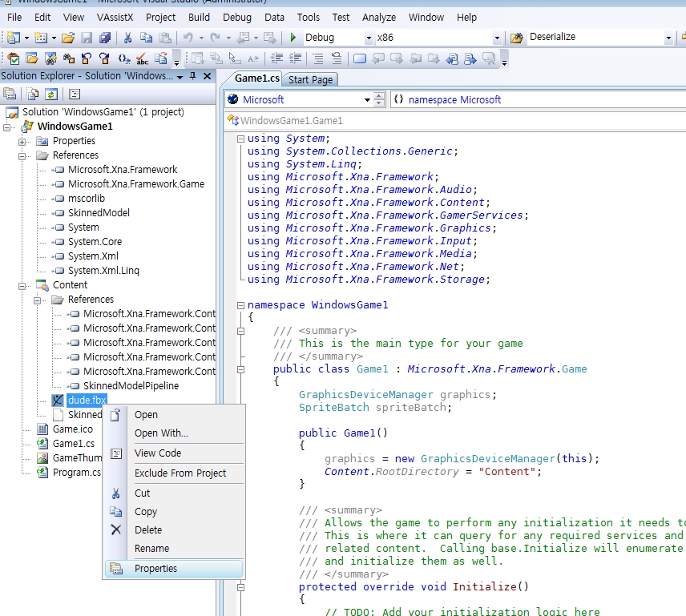Select the SkinnedModelPipeline reference
This screenshot has height=616, width=686.
[x=131, y=386]
